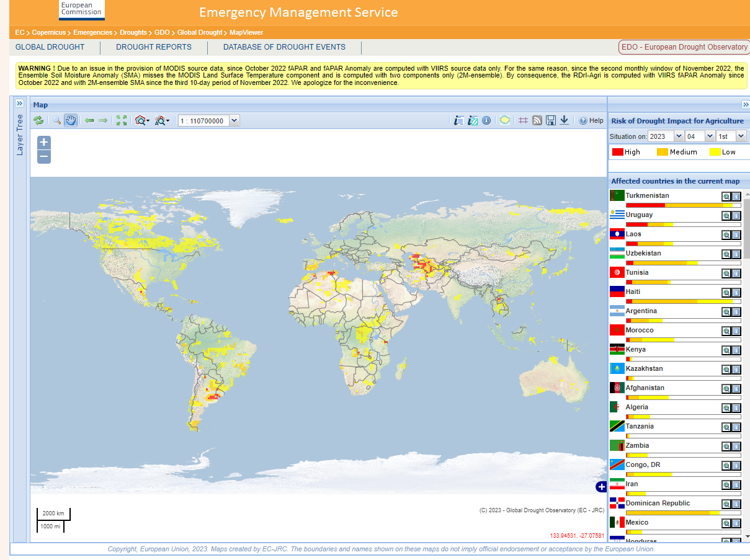Open the 1st period dropdown
The height and width of the screenshot is (560, 750).
coord(741,136)
